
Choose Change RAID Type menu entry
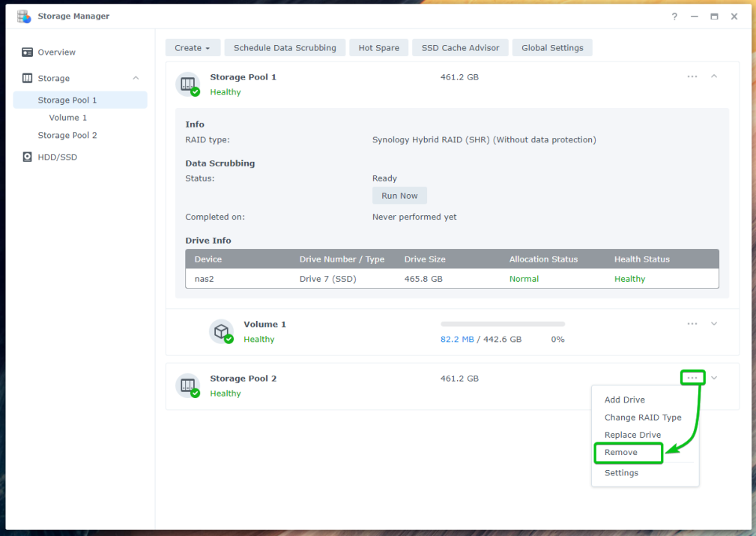click(642, 418)
